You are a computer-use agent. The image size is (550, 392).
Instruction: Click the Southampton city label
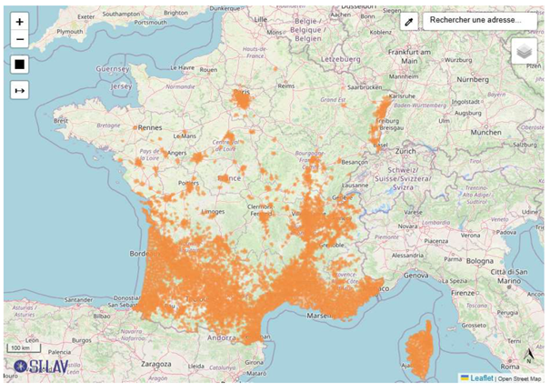coord(121,14)
